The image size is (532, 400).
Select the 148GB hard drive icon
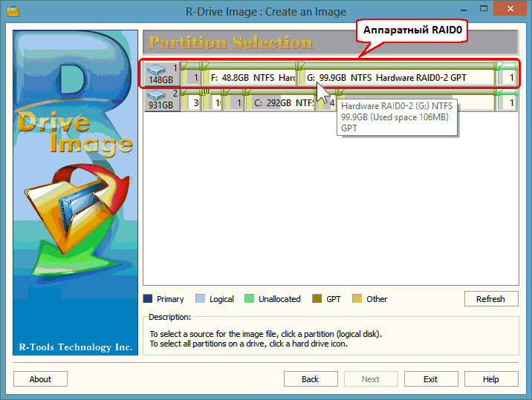pos(161,73)
